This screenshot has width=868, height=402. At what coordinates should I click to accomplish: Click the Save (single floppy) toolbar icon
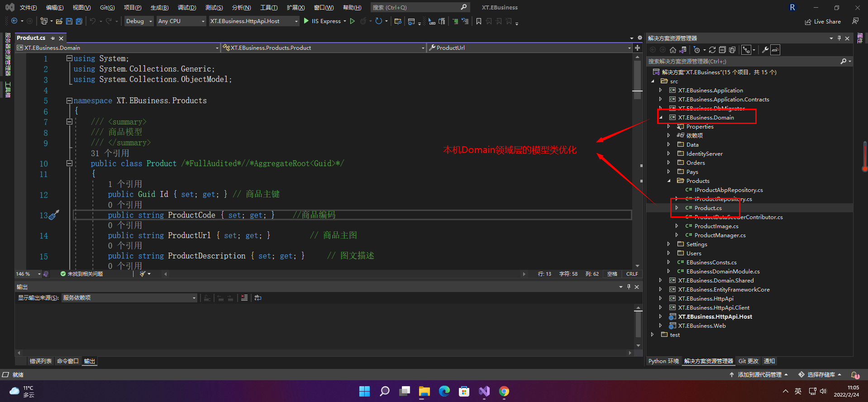coord(69,21)
